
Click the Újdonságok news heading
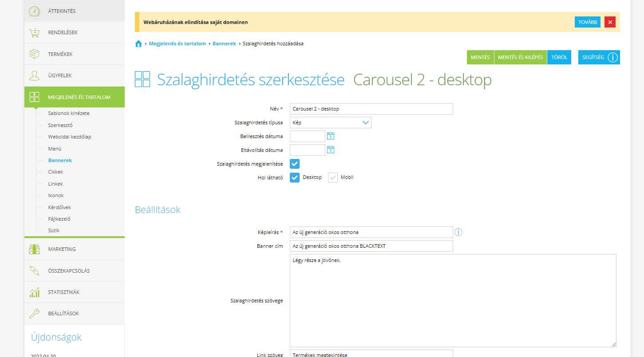(x=56, y=337)
